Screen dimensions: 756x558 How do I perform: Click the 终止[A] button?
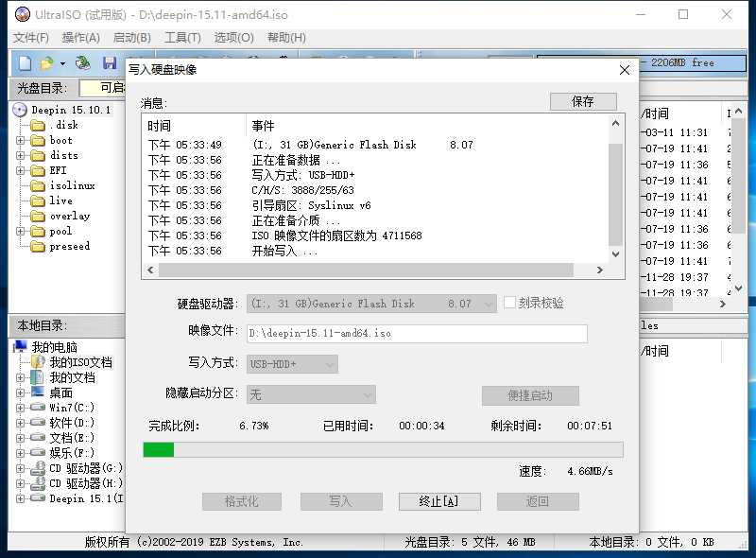pyautogui.click(x=439, y=501)
